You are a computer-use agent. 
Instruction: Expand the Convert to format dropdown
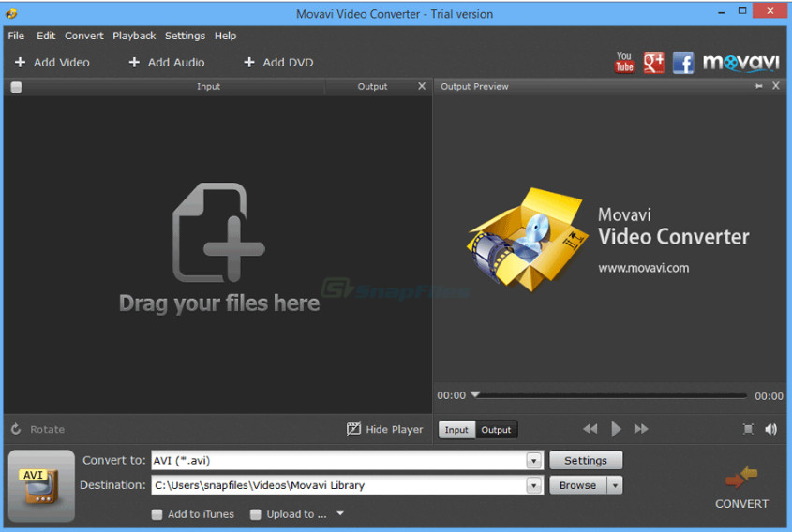pos(533,460)
